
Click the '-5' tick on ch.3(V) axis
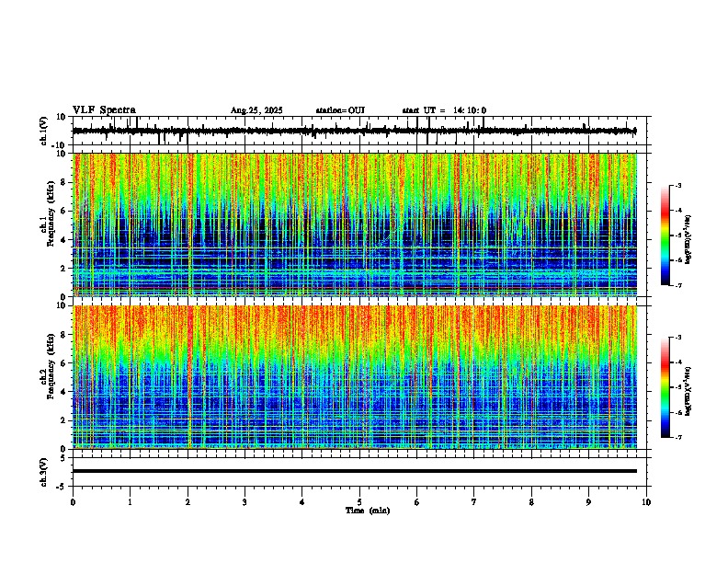pos(63,487)
